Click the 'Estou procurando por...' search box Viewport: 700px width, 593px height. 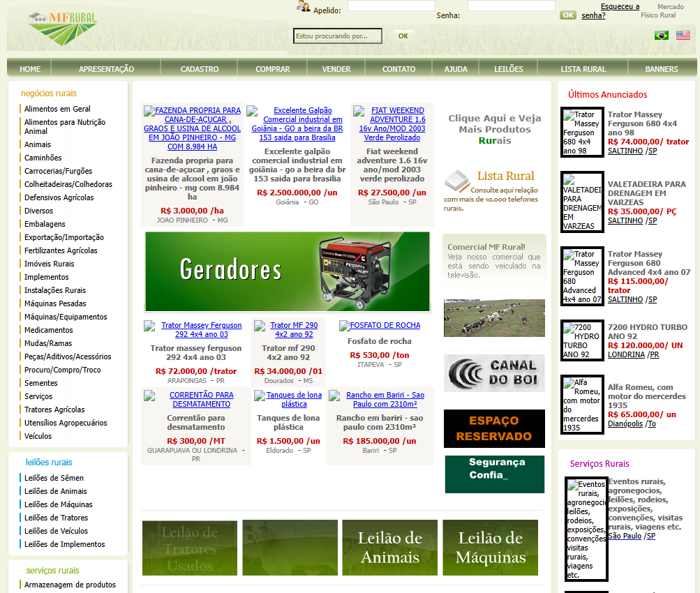[338, 36]
